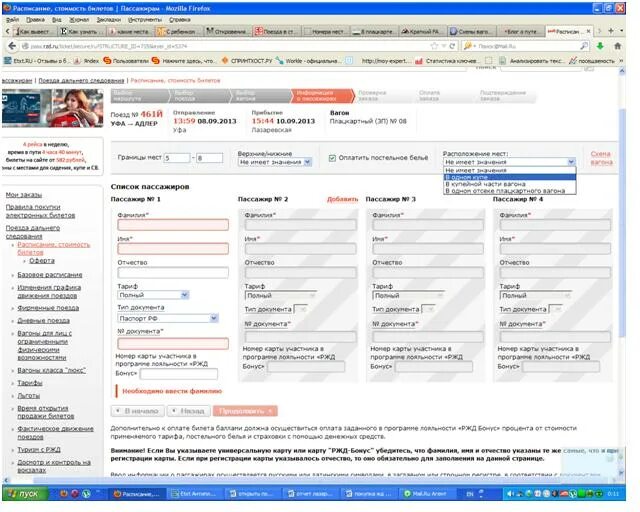Screen dimensions: 640x512
Task: Click the search magnifier icon in search box
Action: [584, 46]
